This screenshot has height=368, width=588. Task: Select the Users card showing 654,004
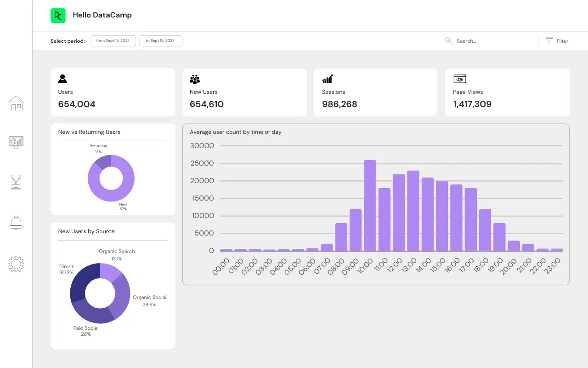113,92
